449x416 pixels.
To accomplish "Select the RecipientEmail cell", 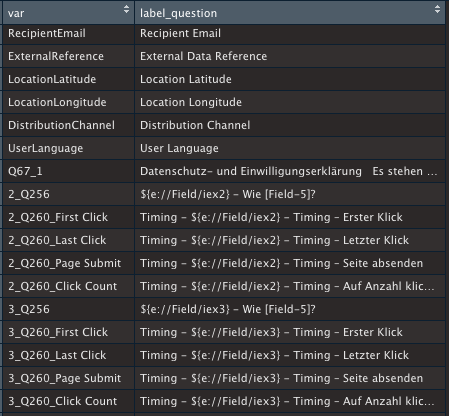I will click(x=69, y=33).
